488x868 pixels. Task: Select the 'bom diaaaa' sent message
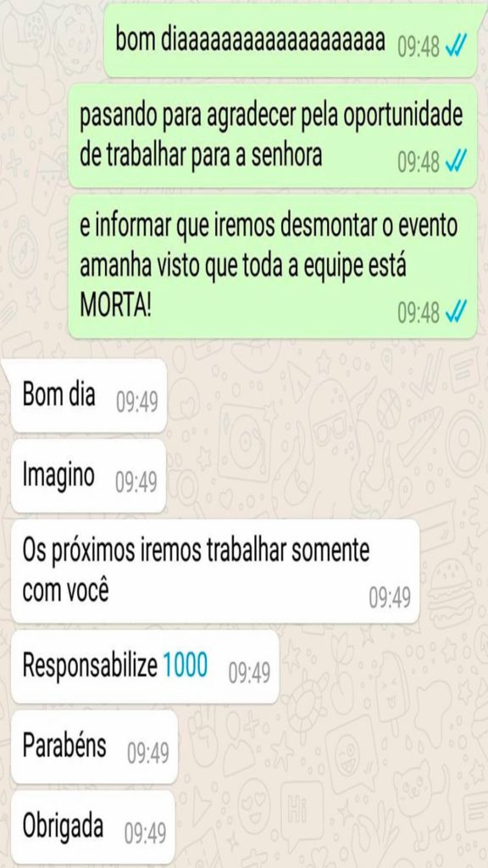291,41
